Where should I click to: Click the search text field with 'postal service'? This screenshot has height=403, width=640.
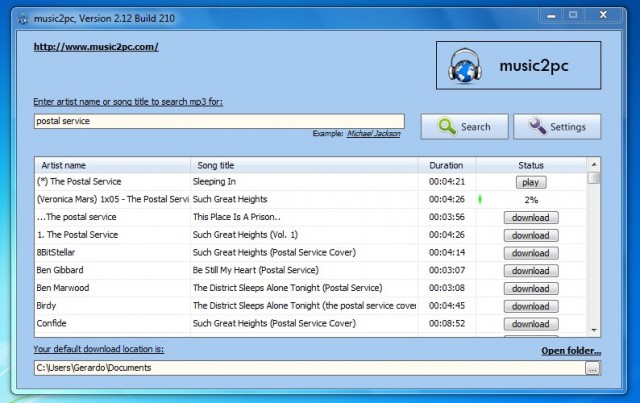(219, 121)
